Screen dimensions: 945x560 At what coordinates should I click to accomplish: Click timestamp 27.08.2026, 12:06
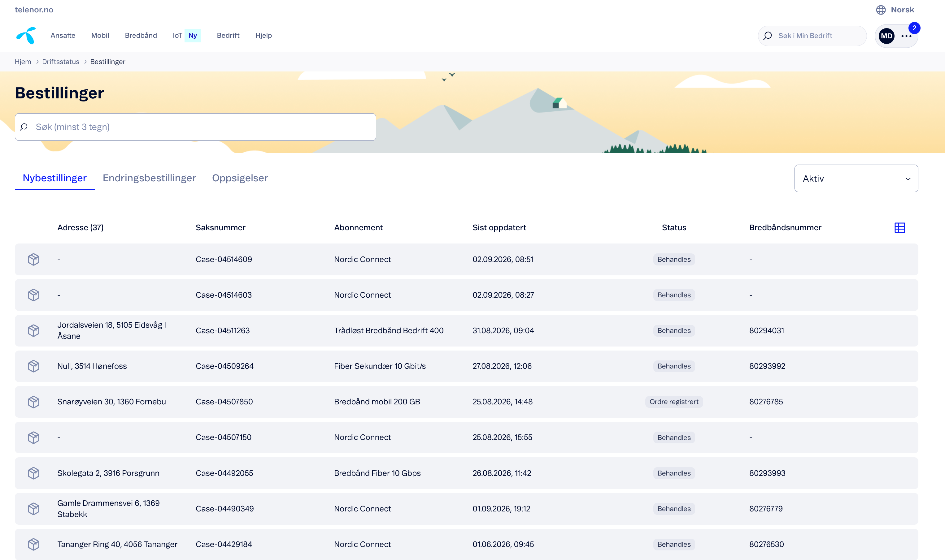[x=502, y=366]
